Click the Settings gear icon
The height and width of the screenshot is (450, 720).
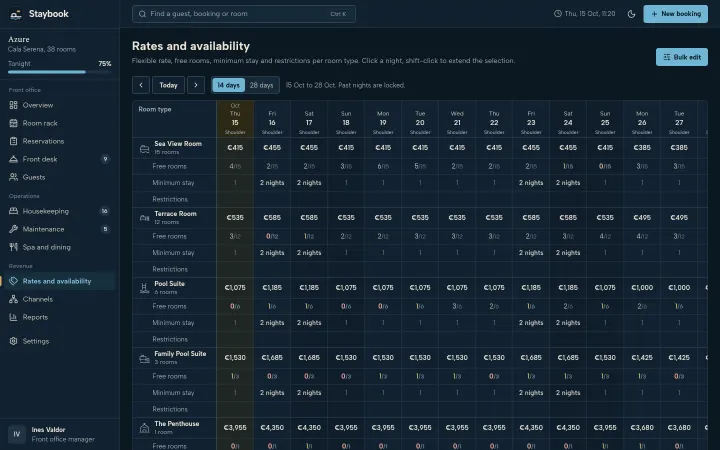(x=13, y=341)
